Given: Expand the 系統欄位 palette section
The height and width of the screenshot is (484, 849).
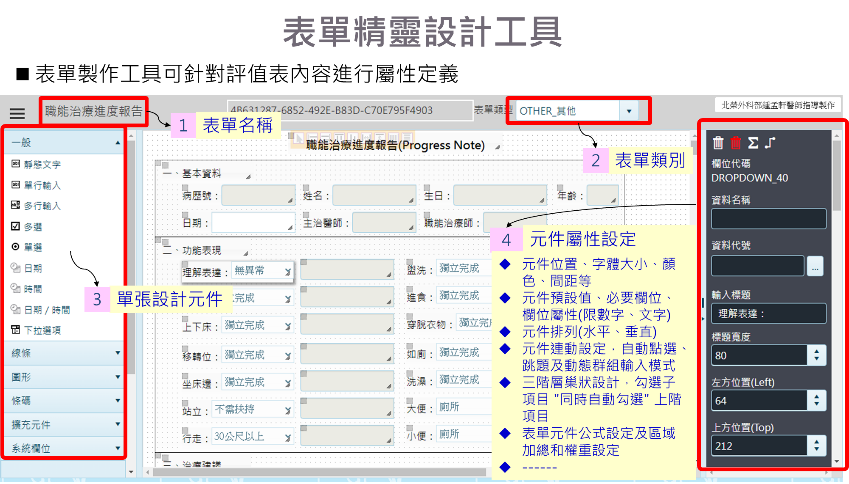Looking at the screenshot, I should (65, 448).
